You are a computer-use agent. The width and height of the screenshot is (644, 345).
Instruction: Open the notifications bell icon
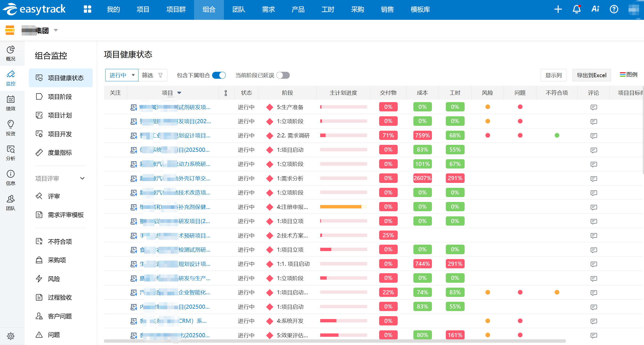point(577,10)
